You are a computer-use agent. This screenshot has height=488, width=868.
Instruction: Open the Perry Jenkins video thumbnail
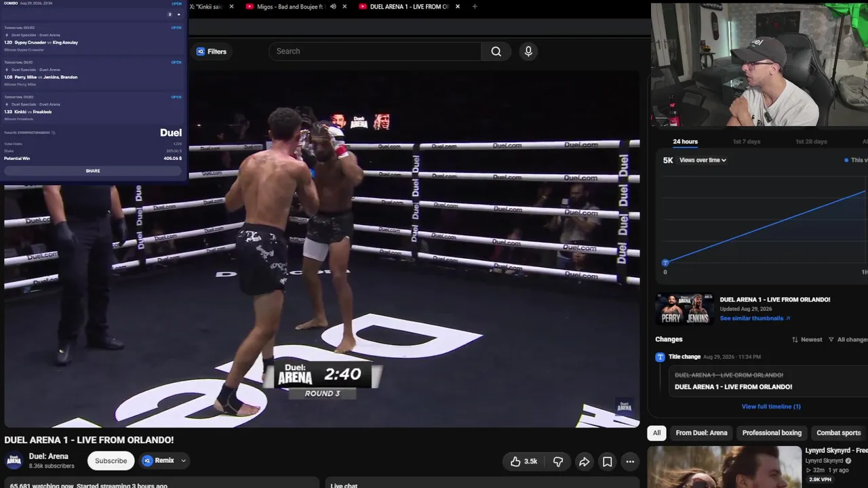click(x=684, y=309)
